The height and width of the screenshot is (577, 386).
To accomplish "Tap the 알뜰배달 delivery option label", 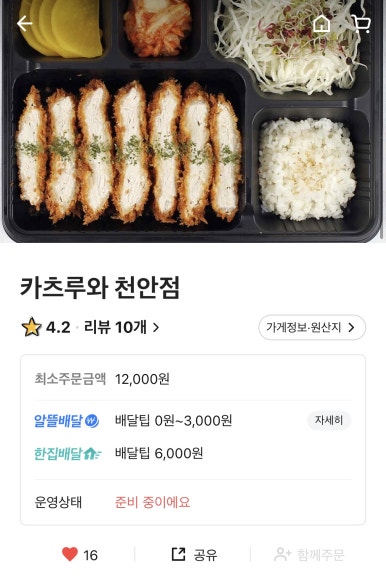I will 58,421.
